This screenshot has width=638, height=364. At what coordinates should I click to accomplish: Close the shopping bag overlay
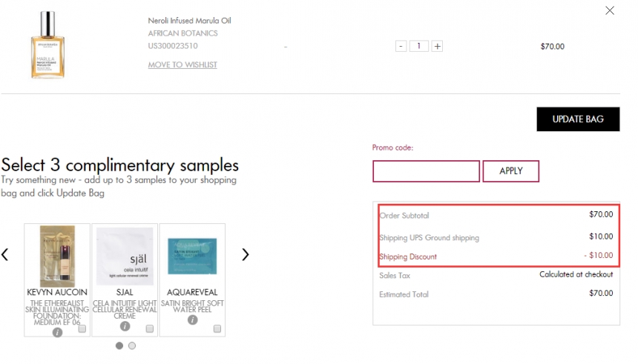[x=609, y=10]
